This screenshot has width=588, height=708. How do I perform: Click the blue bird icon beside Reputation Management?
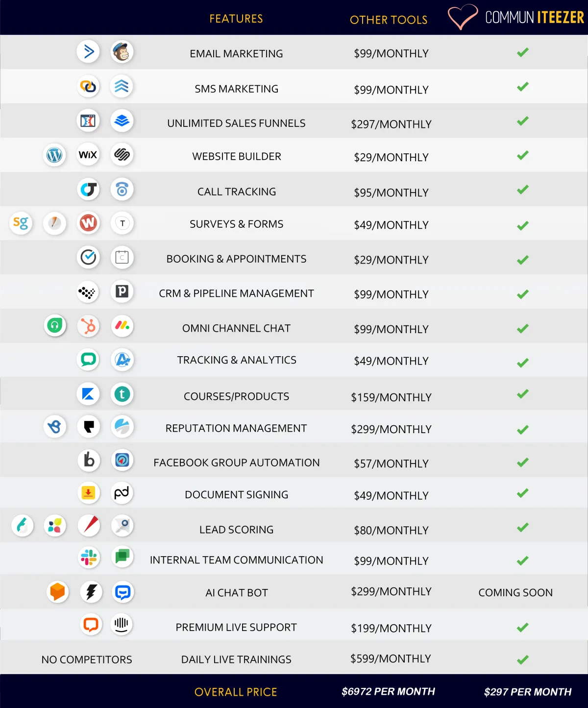coord(54,427)
